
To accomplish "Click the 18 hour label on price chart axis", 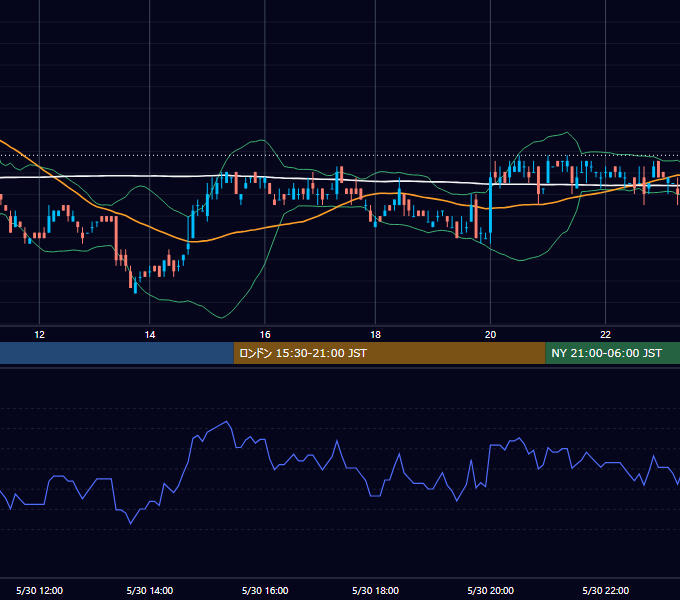I will pos(376,335).
